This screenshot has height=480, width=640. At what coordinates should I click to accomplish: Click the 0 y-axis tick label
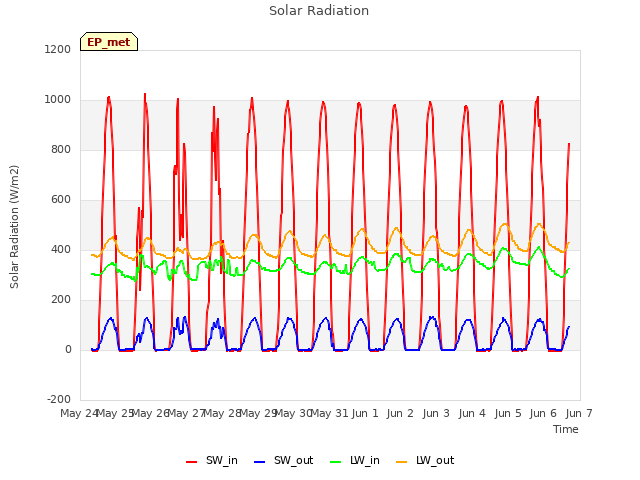pos(68,349)
